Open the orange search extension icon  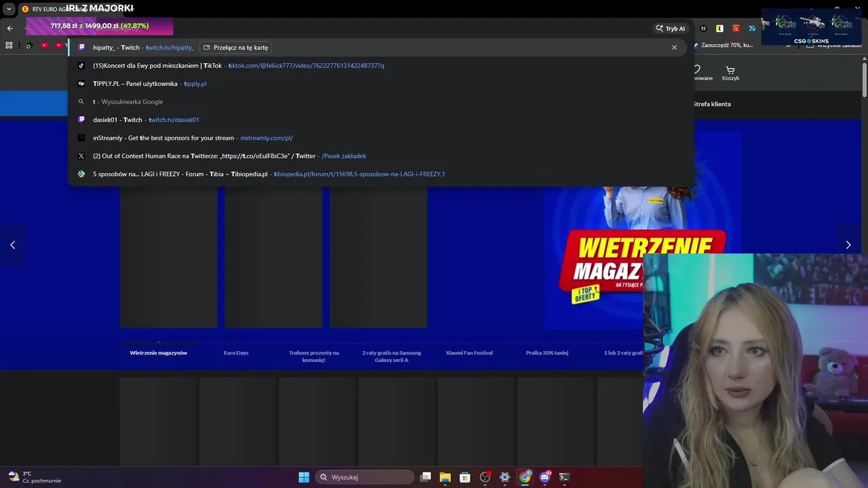click(x=736, y=28)
